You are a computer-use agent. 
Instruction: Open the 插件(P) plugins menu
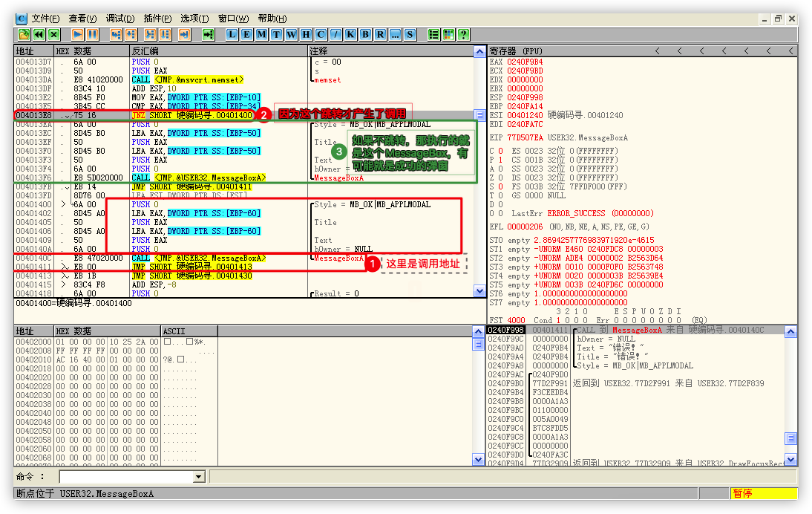[157, 18]
